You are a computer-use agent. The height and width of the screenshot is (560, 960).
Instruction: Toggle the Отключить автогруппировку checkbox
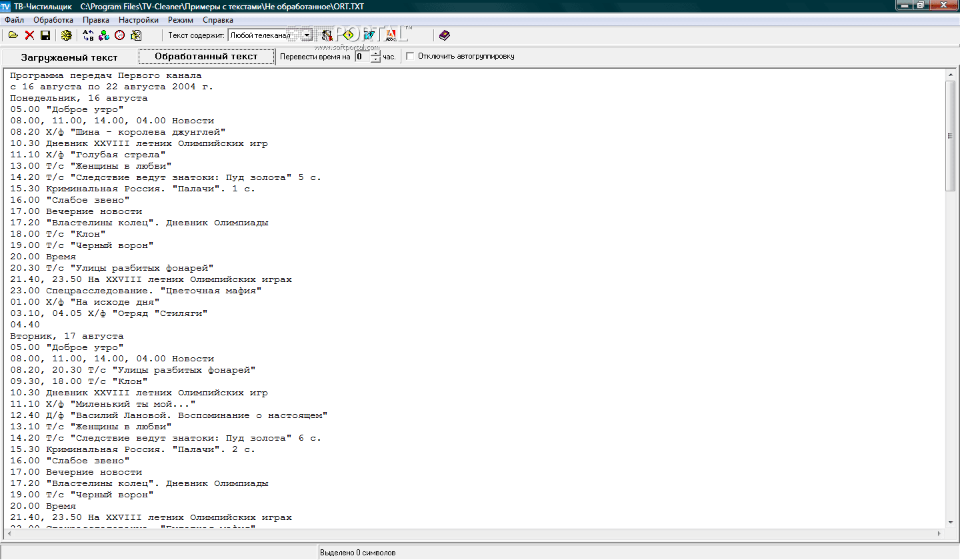(x=410, y=57)
